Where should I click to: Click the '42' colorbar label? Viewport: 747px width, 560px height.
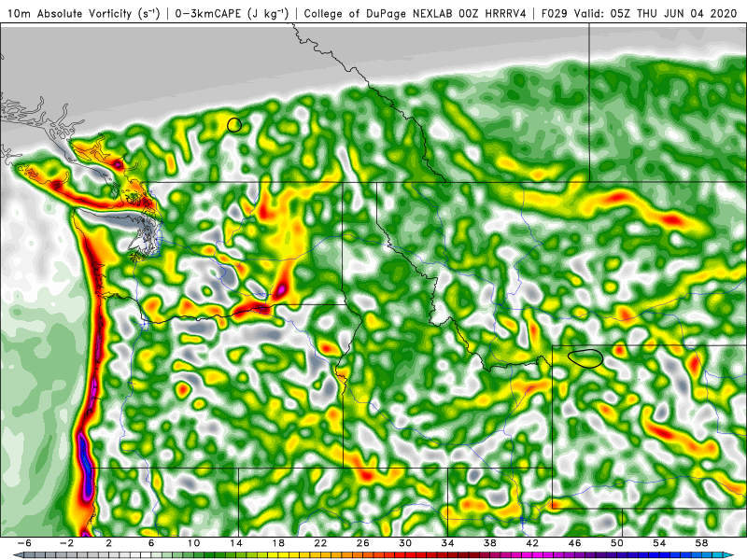tap(532, 543)
